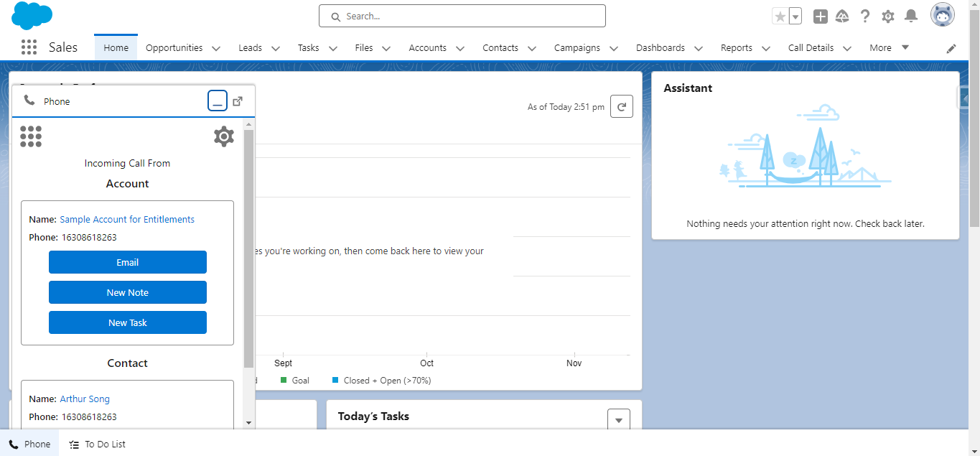Open the App Launcher grid icon
The width and height of the screenshot is (980, 456).
pyautogui.click(x=29, y=47)
